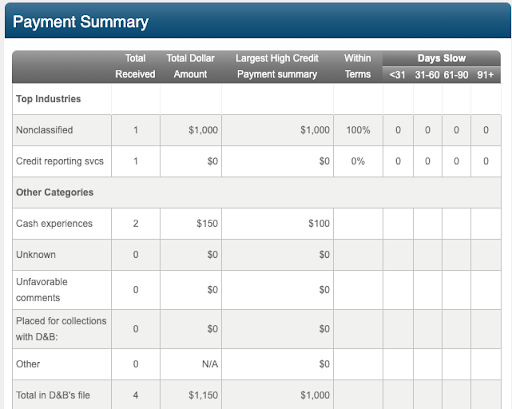This screenshot has height=409, width=512.
Task: Click the Payment Summary header title
Action: [80, 22]
